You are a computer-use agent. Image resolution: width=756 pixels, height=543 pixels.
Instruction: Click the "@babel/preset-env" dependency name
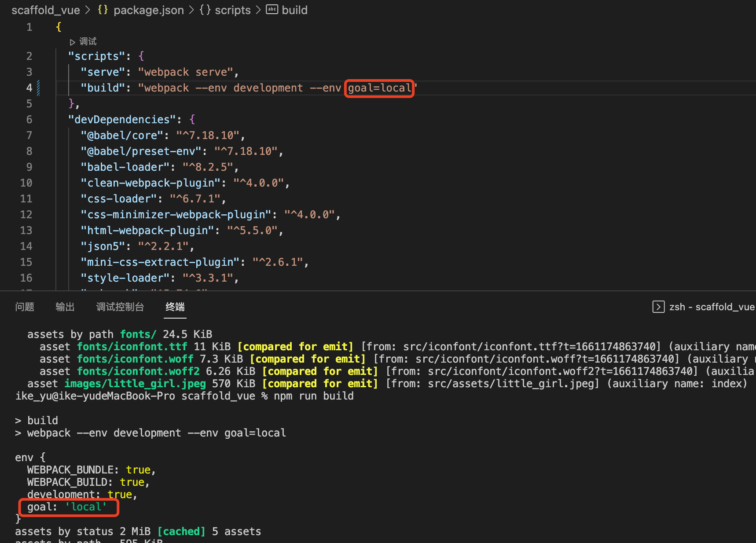(x=141, y=151)
